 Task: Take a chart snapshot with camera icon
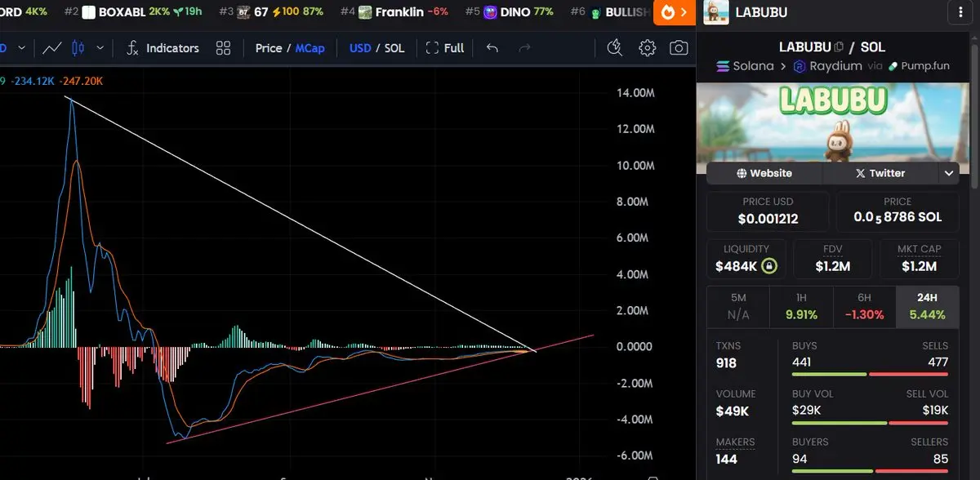tap(679, 48)
